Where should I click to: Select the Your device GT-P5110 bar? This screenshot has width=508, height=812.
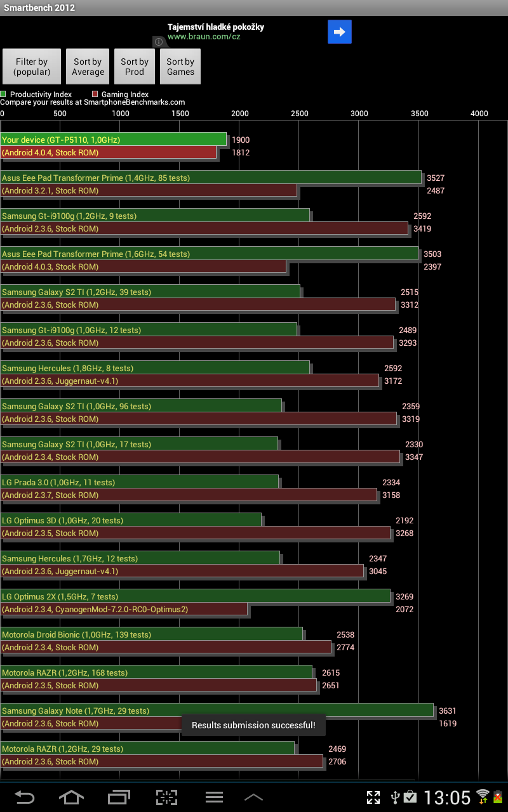point(113,140)
